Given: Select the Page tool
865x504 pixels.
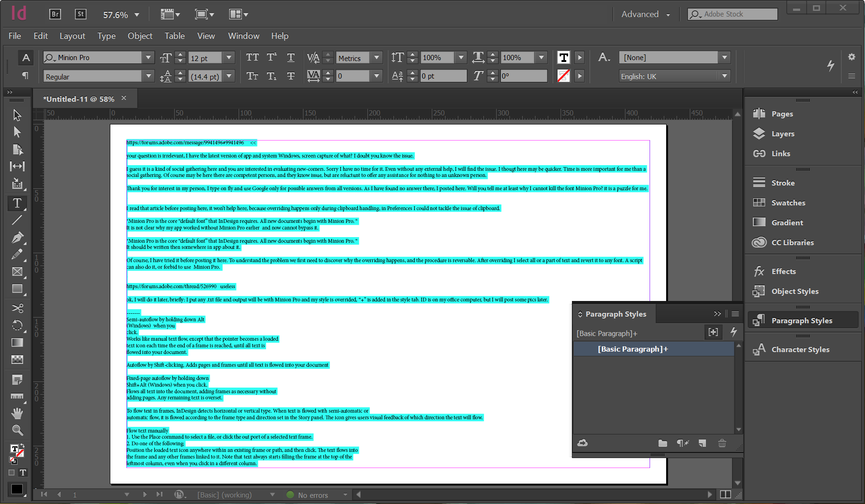Looking at the screenshot, I should (17, 150).
